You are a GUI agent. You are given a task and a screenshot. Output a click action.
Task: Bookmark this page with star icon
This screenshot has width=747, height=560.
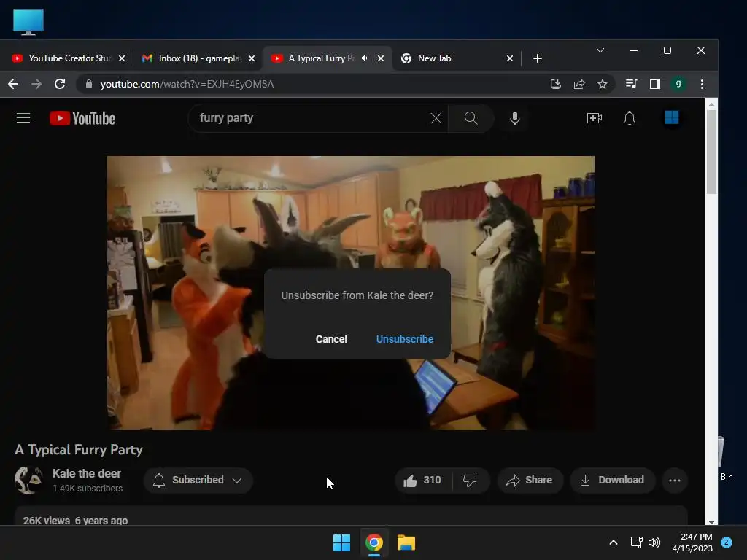(602, 85)
